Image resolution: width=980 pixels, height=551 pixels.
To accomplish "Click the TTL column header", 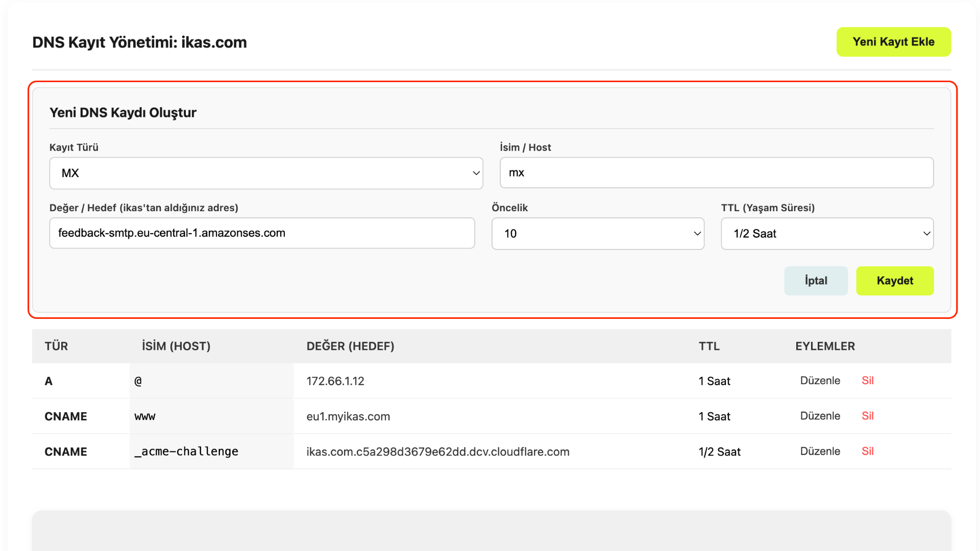I will [x=709, y=346].
